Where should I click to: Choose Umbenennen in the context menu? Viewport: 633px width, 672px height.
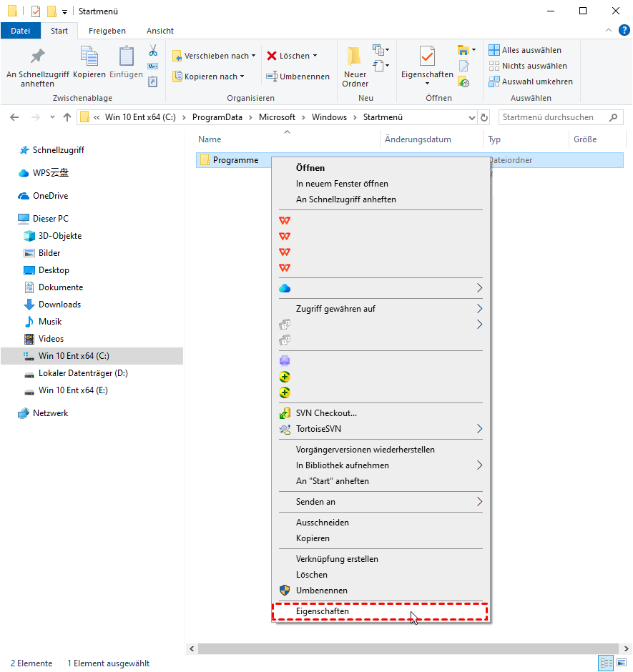point(381,591)
